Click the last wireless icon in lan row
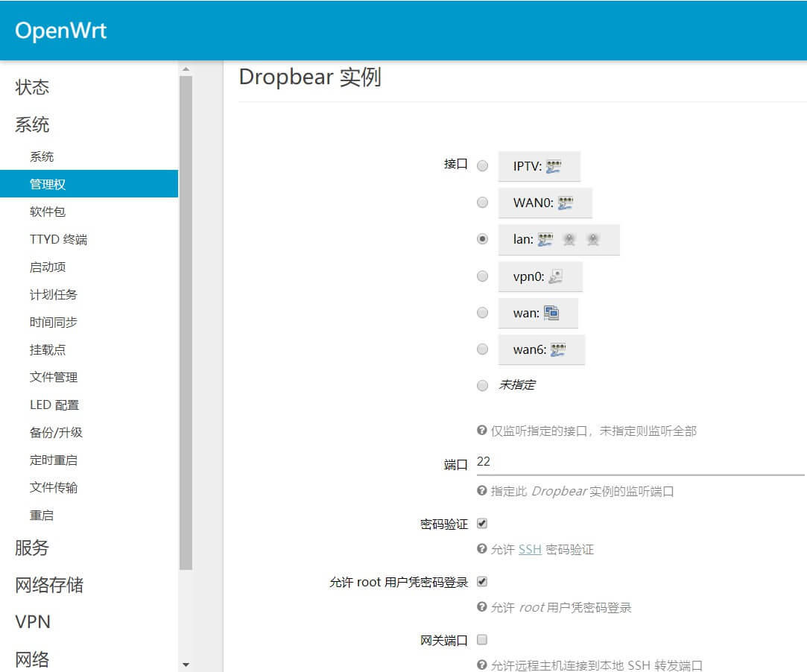 592,239
